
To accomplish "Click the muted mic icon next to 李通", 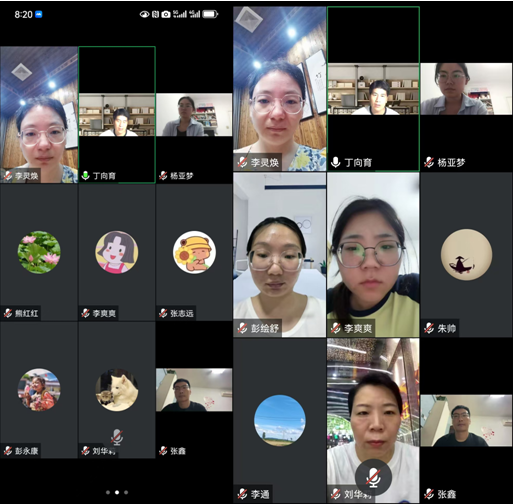I will (242, 494).
